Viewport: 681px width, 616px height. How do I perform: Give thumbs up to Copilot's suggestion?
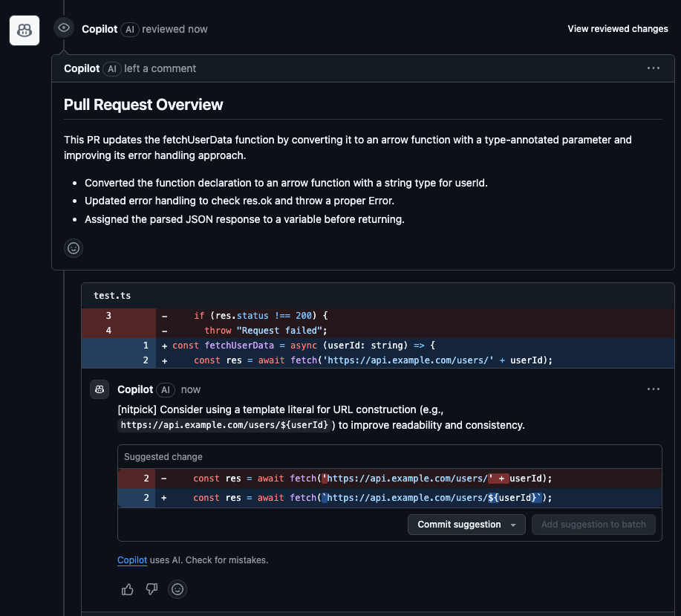point(127,589)
